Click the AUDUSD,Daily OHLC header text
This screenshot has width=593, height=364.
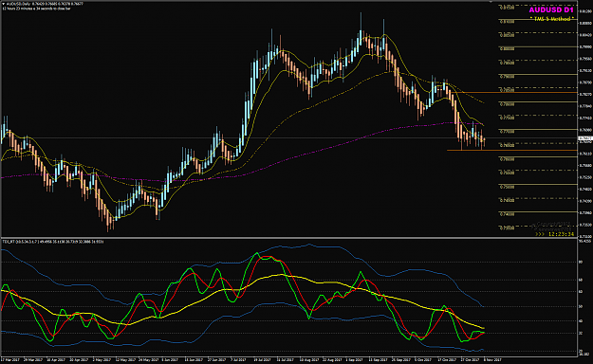[x=45, y=4]
